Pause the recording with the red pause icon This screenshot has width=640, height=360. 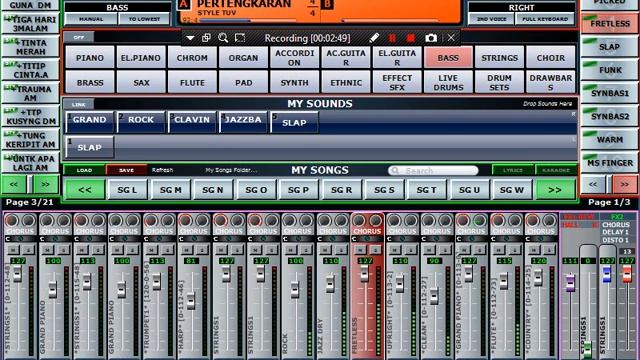pos(392,38)
